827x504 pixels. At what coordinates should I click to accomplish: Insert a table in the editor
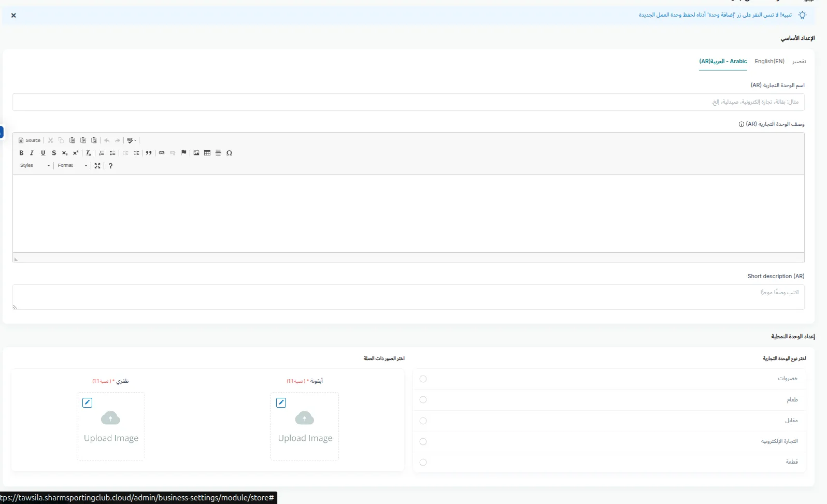[x=207, y=153]
